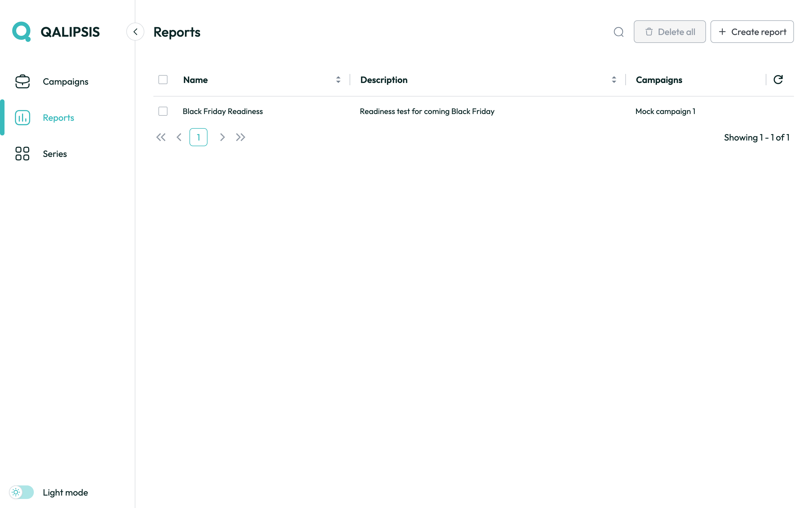Refresh the reports table

pos(778,80)
